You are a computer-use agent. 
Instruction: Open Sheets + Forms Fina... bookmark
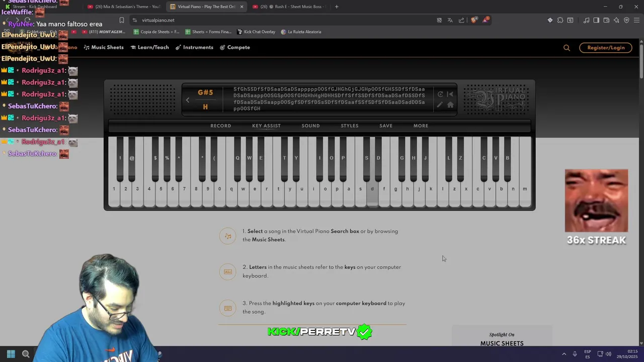coord(208,32)
